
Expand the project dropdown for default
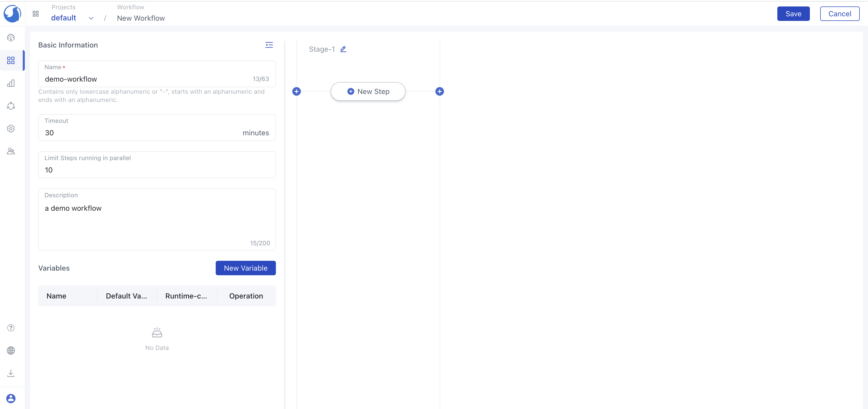pyautogui.click(x=91, y=18)
